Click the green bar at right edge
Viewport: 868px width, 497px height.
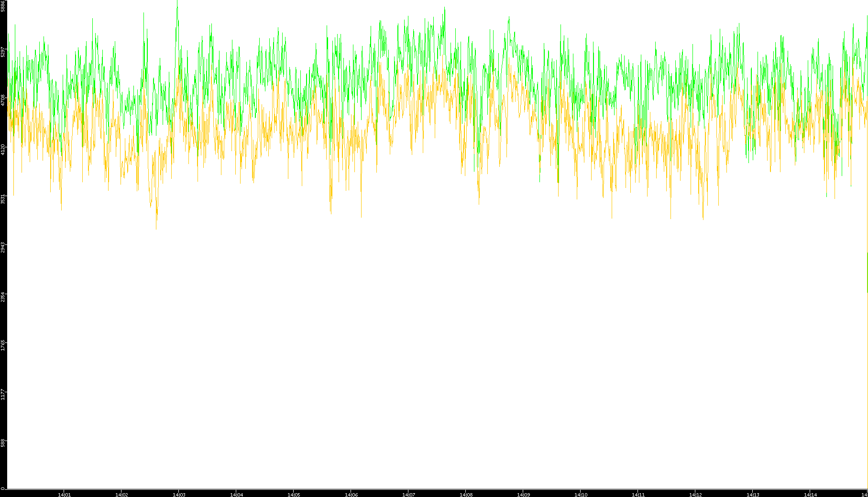coord(867,272)
